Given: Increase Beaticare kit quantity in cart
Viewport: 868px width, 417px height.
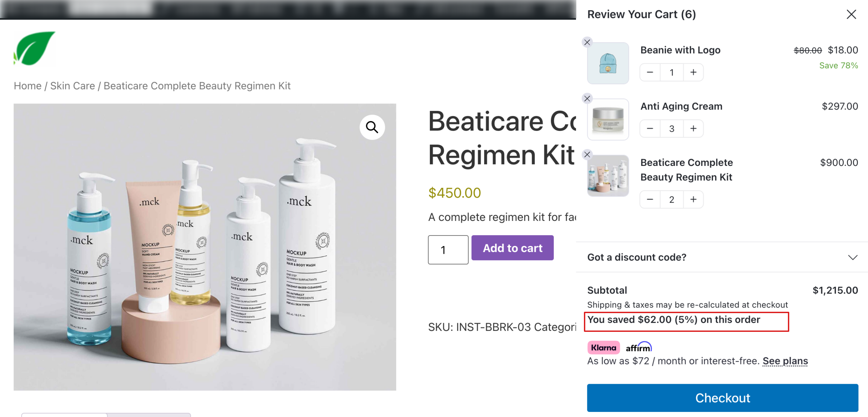Looking at the screenshot, I should (693, 200).
